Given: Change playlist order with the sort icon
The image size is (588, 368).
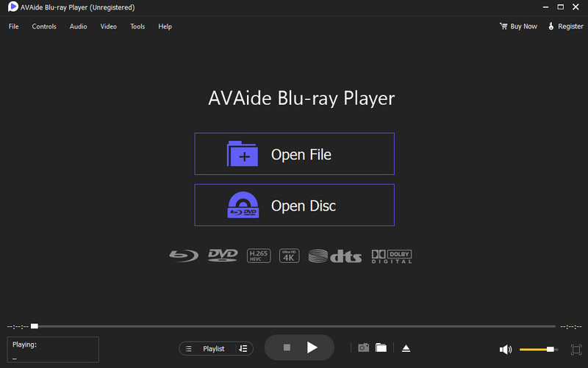Looking at the screenshot, I should pyautogui.click(x=243, y=348).
